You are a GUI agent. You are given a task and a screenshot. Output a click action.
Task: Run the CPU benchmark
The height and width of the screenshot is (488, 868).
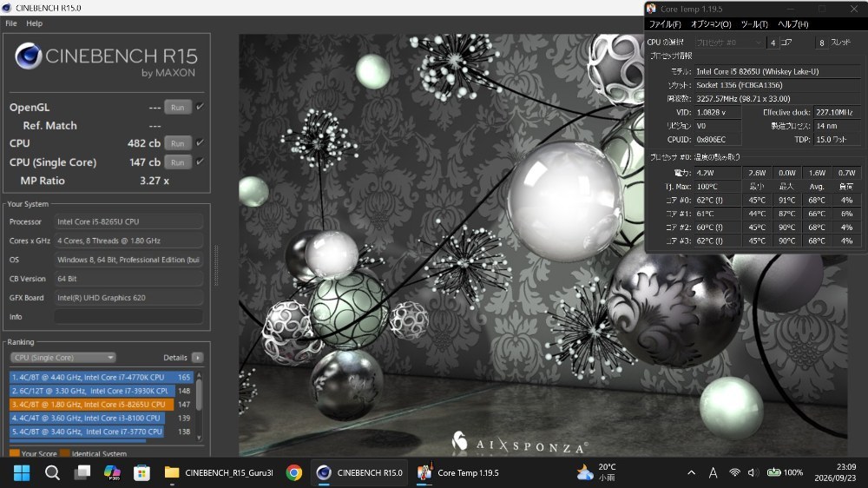178,143
